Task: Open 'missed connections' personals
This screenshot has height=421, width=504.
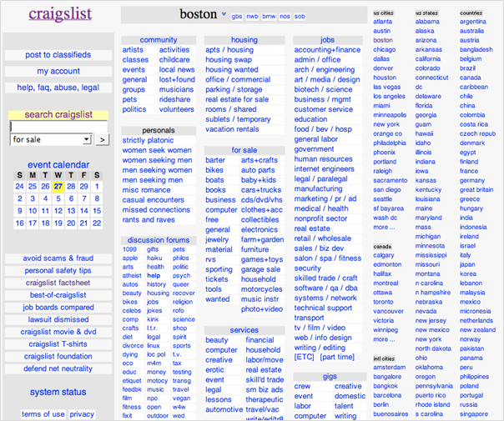Action: pyautogui.click(x=156, y=210)
